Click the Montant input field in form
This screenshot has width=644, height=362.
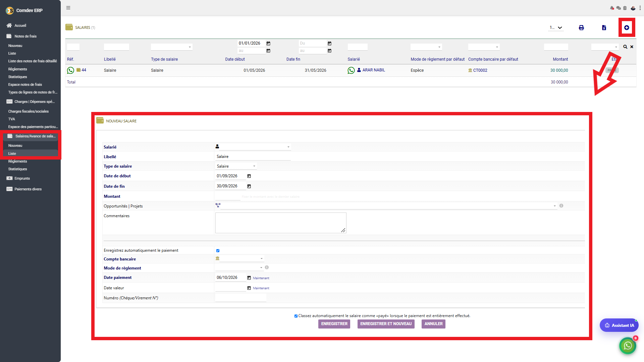[x=228, y=196]
